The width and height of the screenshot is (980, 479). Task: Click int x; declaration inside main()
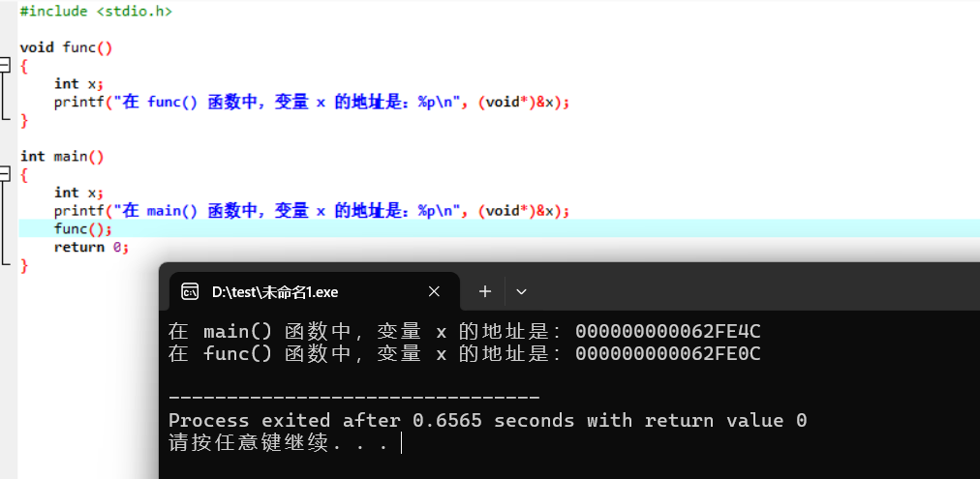[x=78, y=193]
